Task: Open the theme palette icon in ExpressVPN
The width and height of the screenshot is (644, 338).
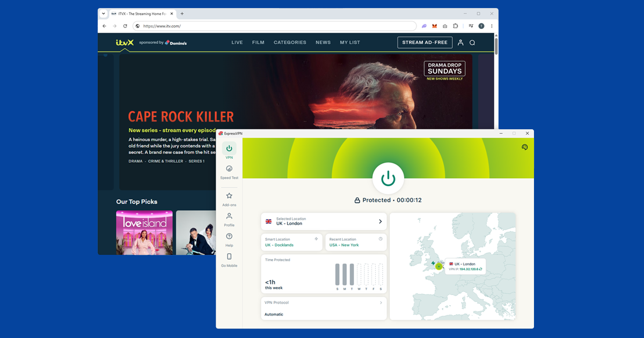Action: [x=524, y=148]
